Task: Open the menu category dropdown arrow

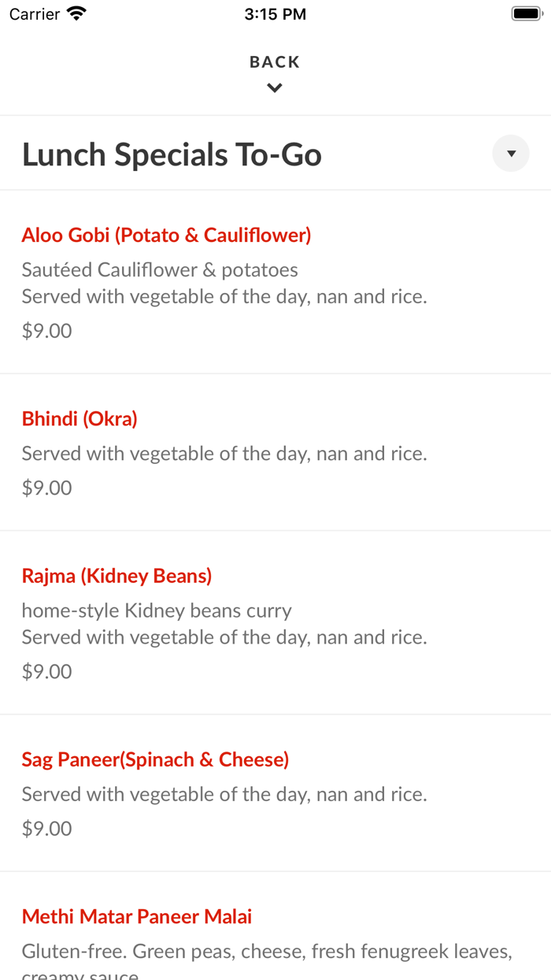Action: (511, 154)
